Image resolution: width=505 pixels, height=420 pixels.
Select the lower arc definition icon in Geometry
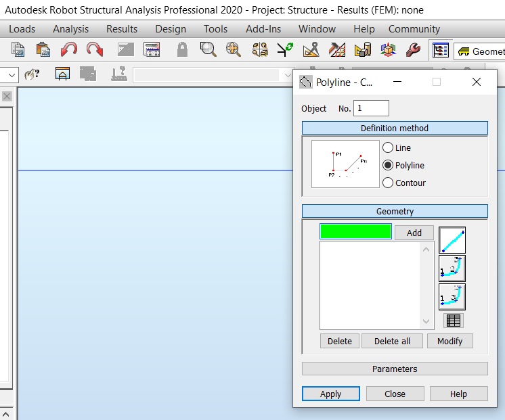452,297
